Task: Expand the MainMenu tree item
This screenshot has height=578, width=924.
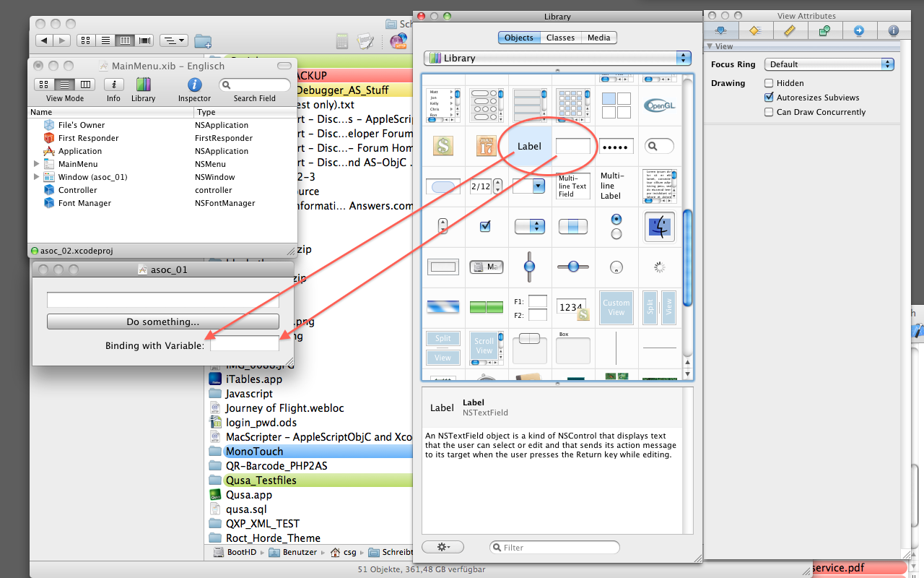Action: pos(37,164)
